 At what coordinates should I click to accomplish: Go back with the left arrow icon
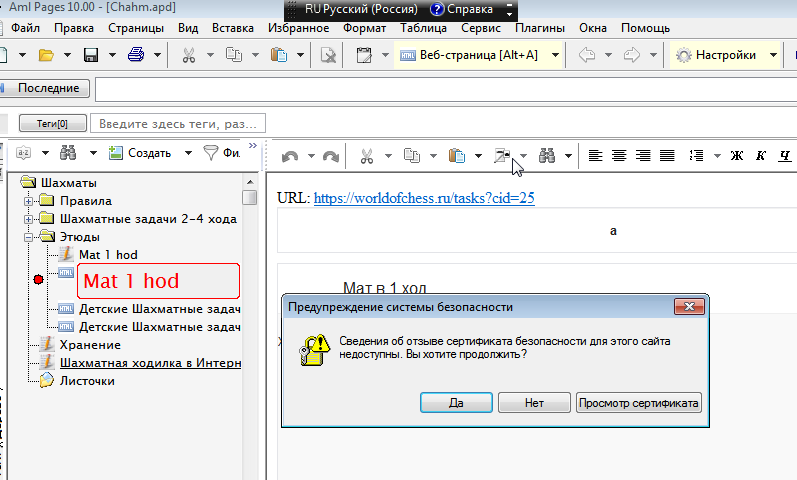click(x=587, y=55)
